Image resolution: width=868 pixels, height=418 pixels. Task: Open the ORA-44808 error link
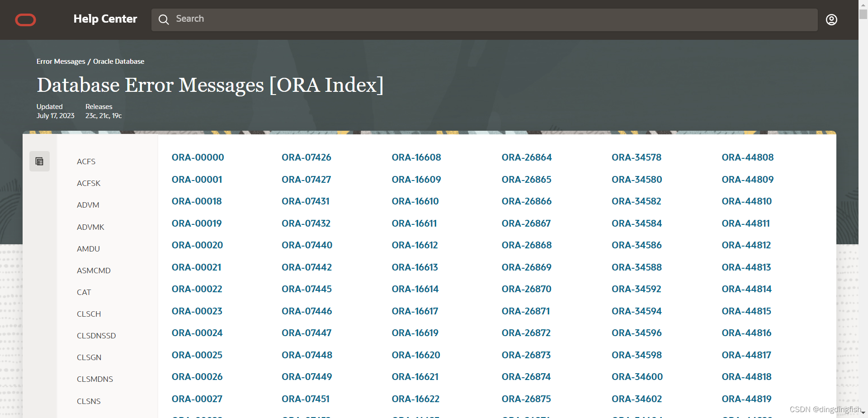tap(747, 157)
